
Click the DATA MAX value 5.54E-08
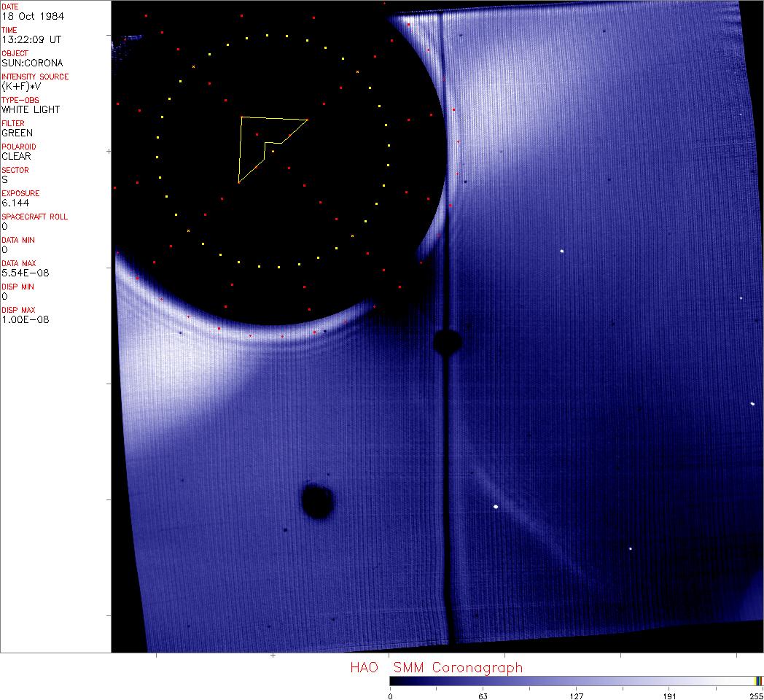23,273
